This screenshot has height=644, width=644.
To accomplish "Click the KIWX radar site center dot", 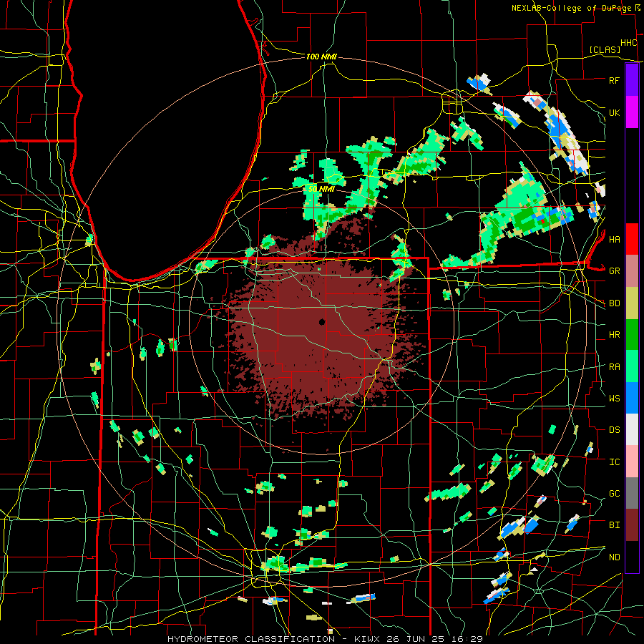I will pyautogui.click(x=322, y=322).
